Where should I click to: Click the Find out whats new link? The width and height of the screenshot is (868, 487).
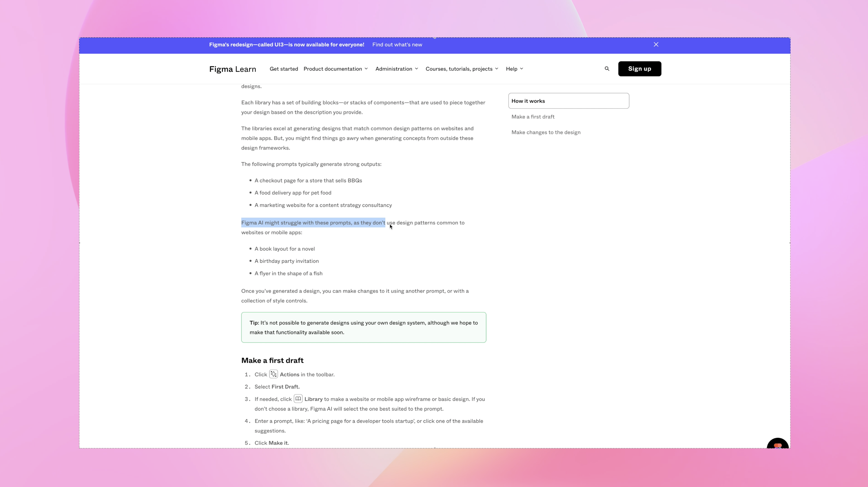click(397, 44)
